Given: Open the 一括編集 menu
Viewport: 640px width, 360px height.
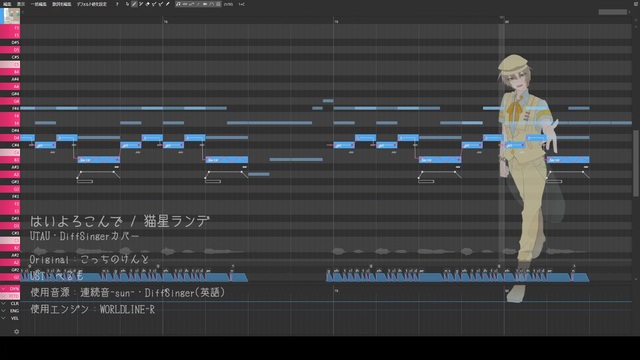Looking at the screenshot, I should pos(38,4).
